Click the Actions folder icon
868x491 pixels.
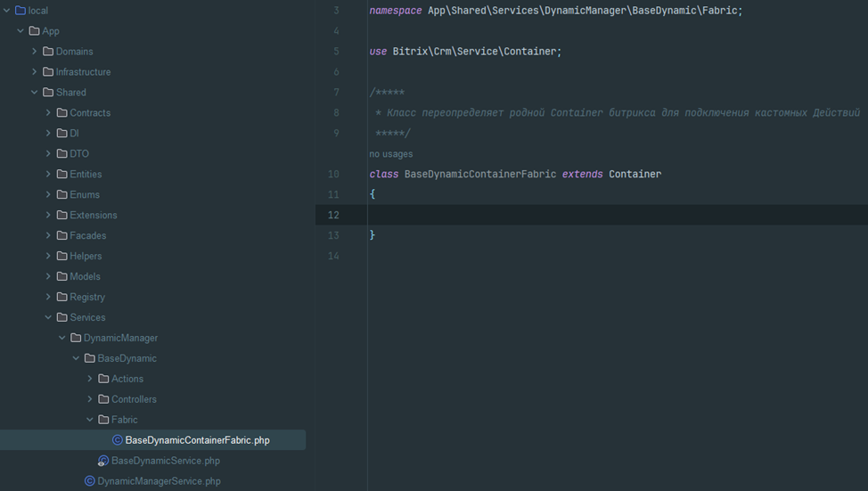[x=103, y=380]
